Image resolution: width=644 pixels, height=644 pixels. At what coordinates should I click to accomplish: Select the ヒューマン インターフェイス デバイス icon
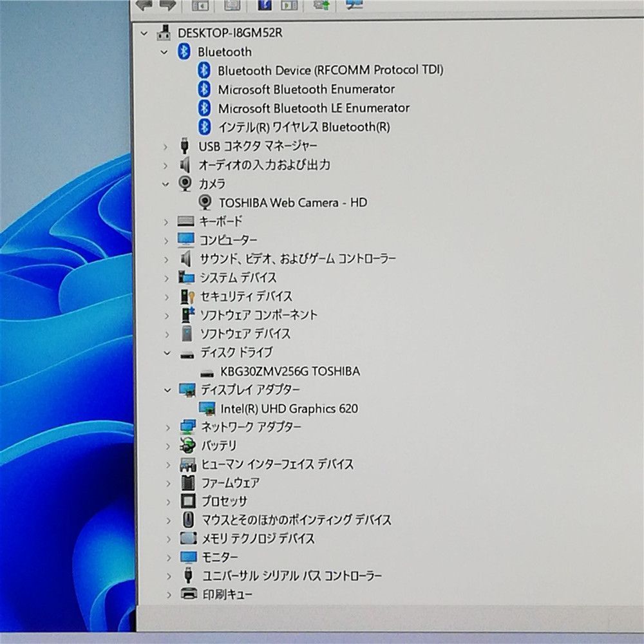click(x=188, y=464)
